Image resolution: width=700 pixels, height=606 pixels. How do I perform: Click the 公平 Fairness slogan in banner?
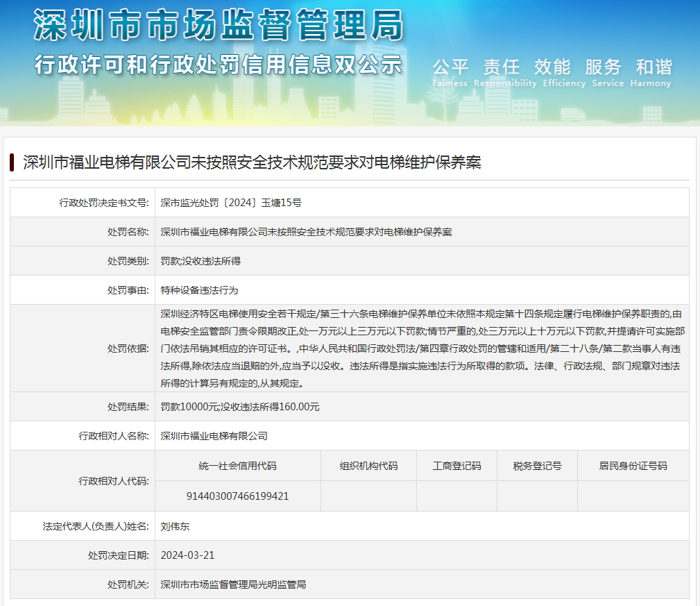point(450,73)
